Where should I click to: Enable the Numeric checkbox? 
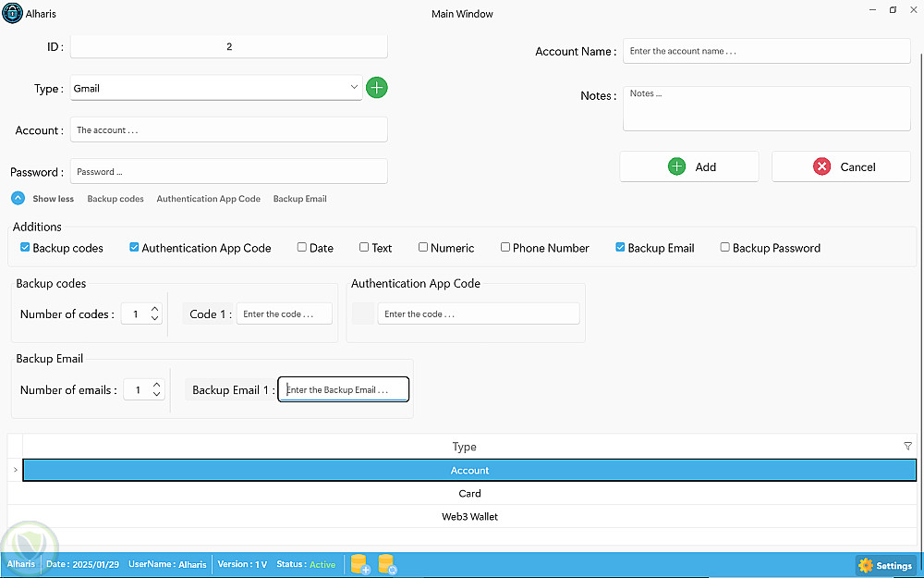[x=422, y=248]
